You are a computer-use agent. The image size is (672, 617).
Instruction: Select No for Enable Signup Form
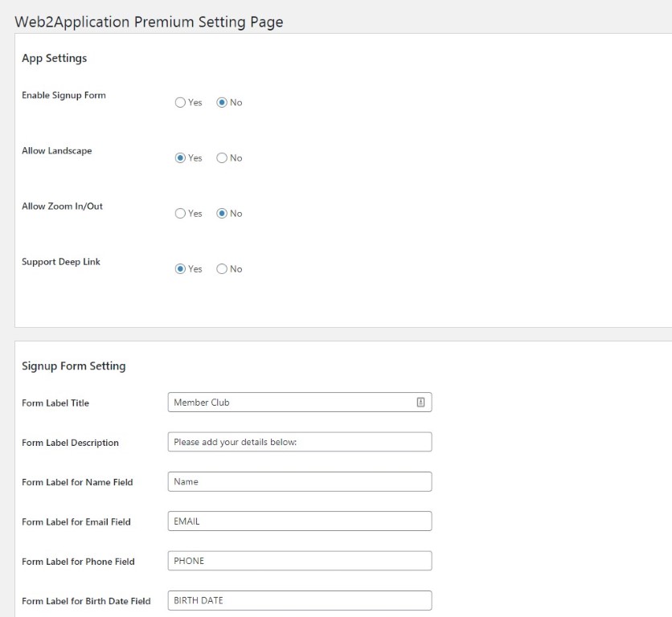click(222, 102)
